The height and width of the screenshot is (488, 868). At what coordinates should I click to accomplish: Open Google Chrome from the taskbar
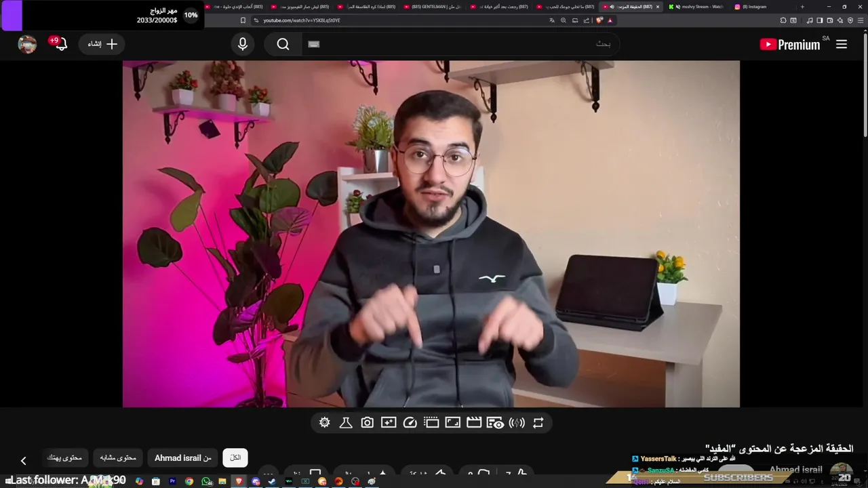[189, 481]
